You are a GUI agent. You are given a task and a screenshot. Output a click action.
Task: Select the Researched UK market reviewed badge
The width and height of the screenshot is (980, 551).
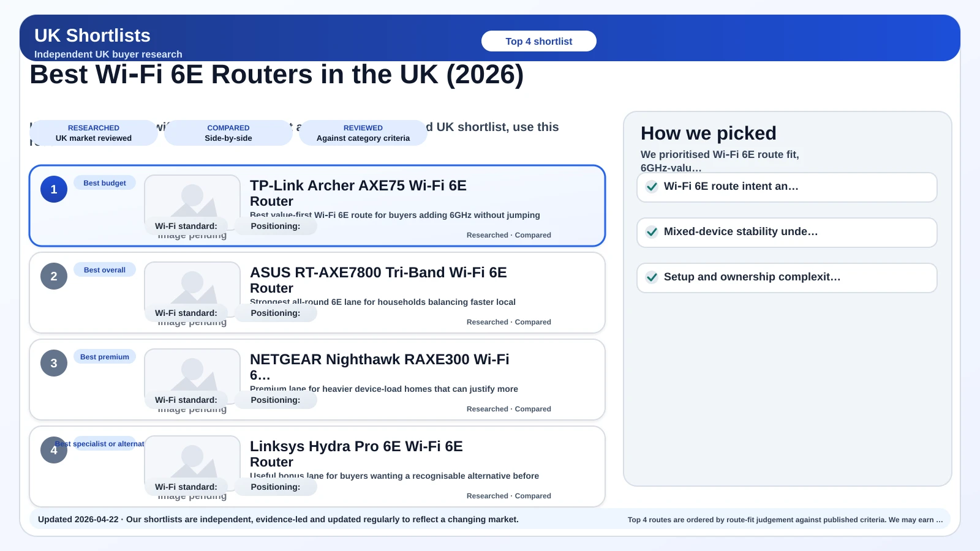94,133
